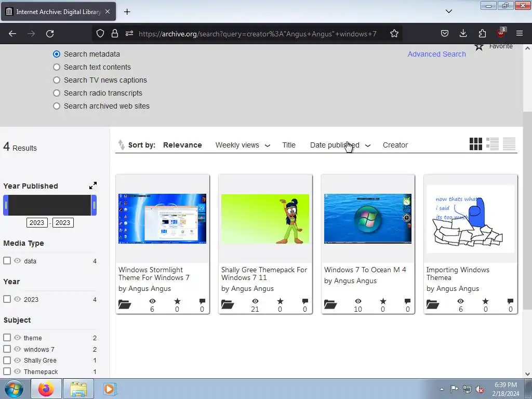Close the Internet Archive tab
This screenshot has width=532, height=399.
click(x=108, y=11)
